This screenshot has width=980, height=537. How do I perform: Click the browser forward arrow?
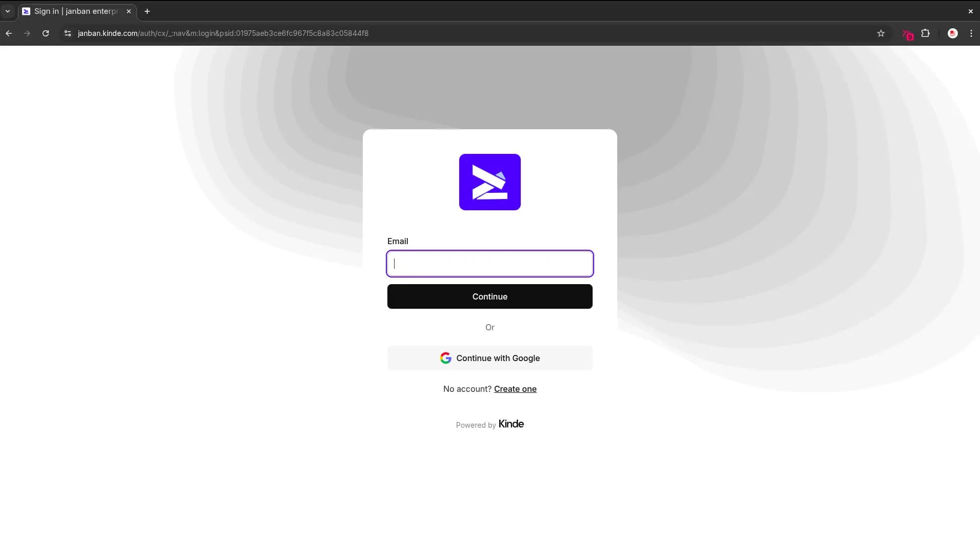(27, 33)
